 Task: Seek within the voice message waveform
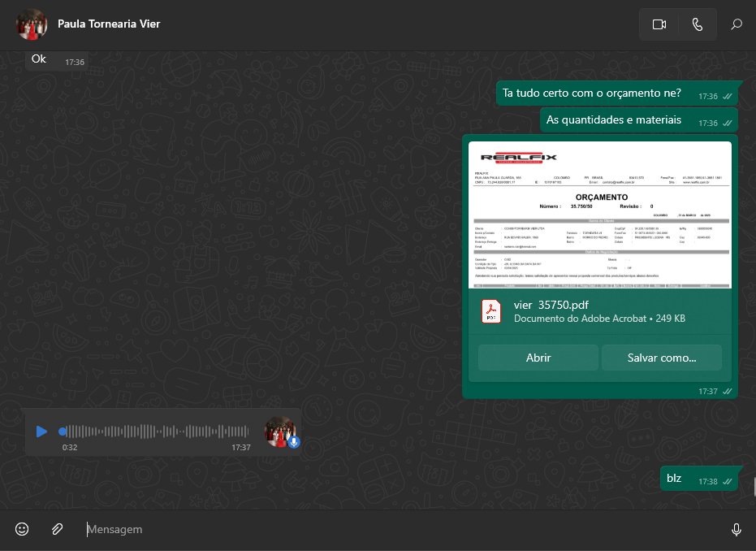coord(154,432)
